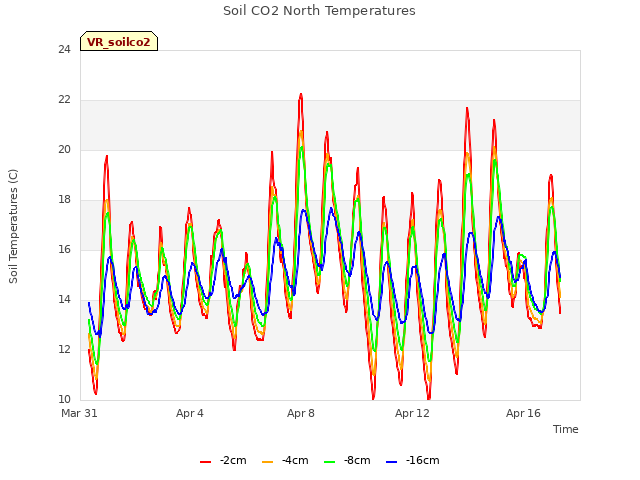Toggle the -2cm legend entry
Screen dimensions: 640x480
(x=223, y=461)
